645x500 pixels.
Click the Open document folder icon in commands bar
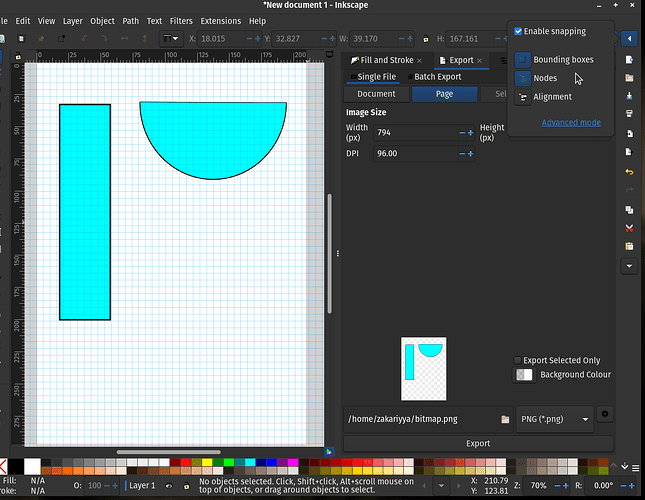(x=629, y=78)
